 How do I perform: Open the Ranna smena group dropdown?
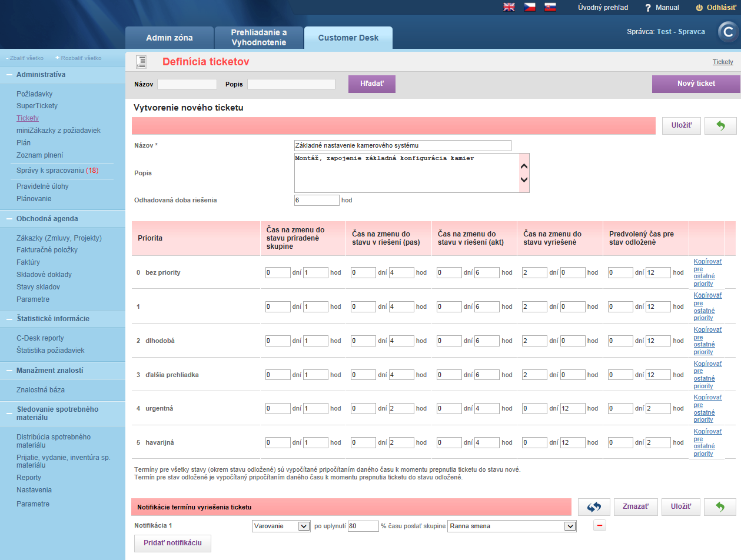pyautogui.click(x=512, y=526)
